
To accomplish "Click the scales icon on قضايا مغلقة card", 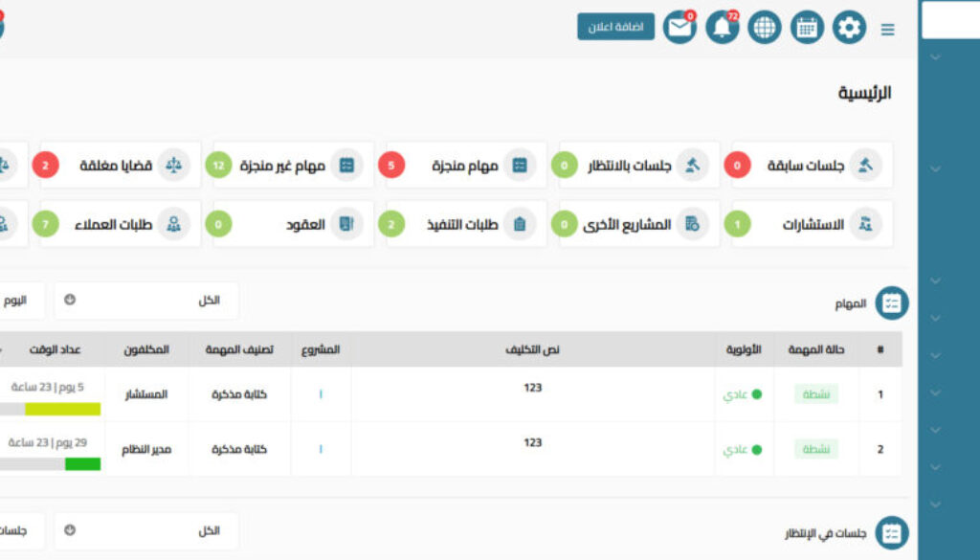I will pos(176,165).
